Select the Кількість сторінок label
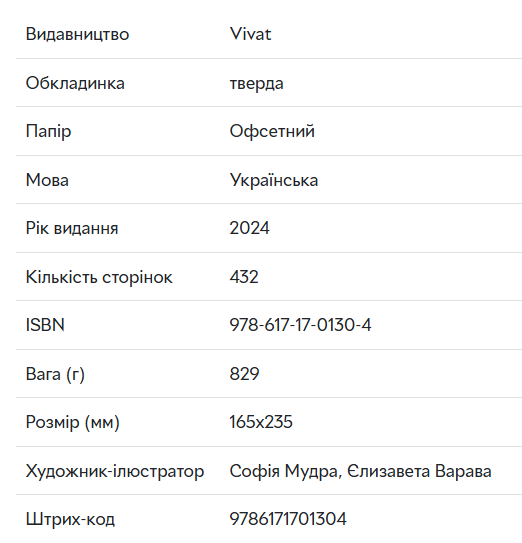 [99, 277]
